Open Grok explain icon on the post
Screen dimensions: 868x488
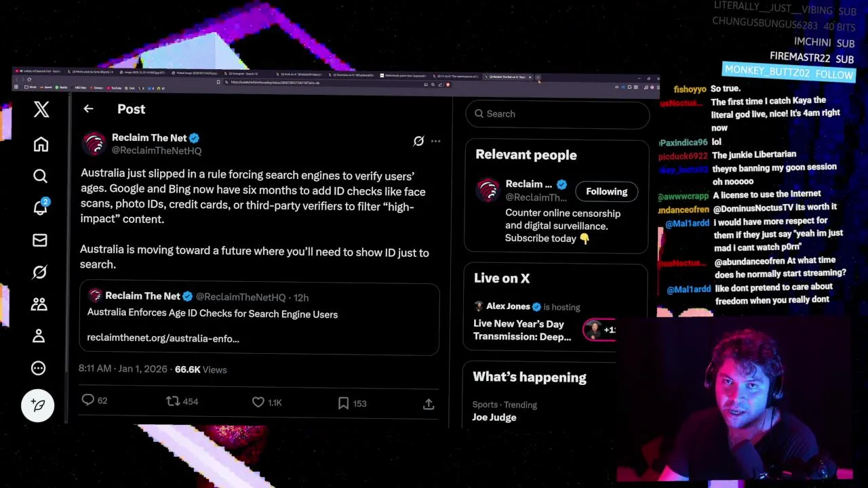pyautogui.click(x=418, y=141)
